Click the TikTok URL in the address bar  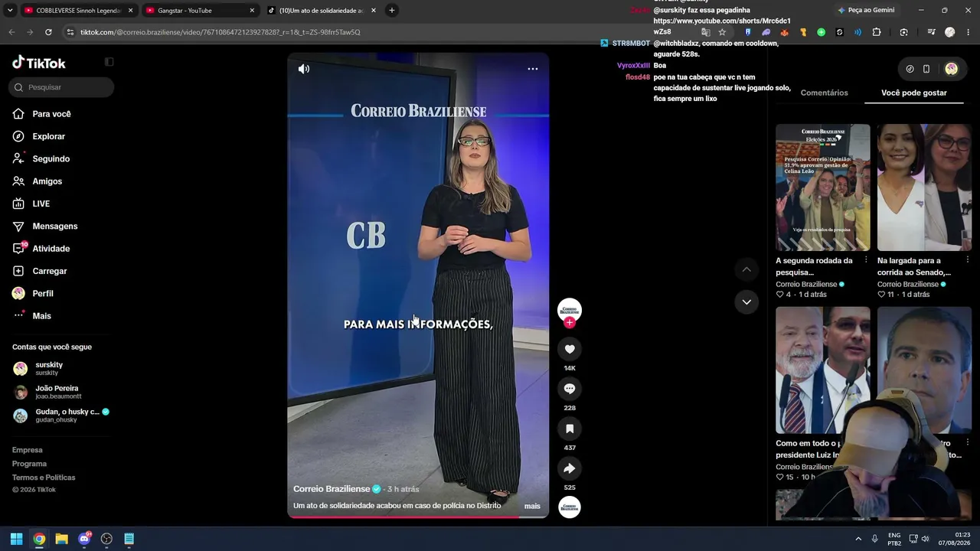coord(220,32)
